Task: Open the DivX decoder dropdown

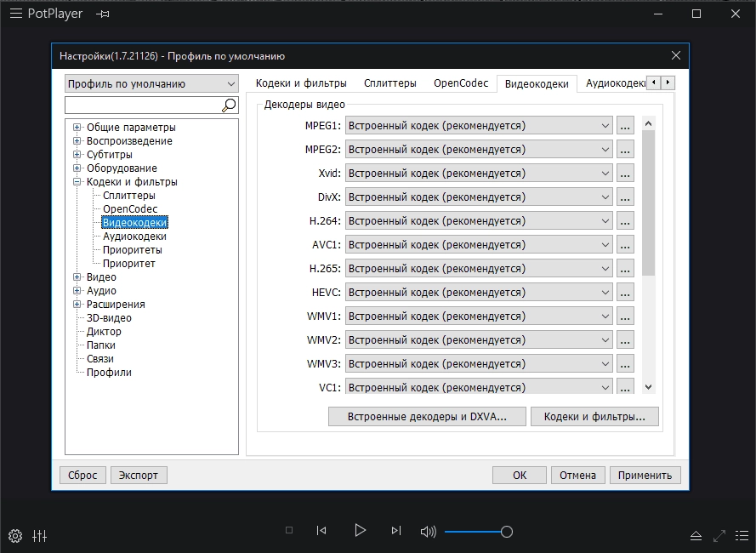Action: tap(479, 197)
